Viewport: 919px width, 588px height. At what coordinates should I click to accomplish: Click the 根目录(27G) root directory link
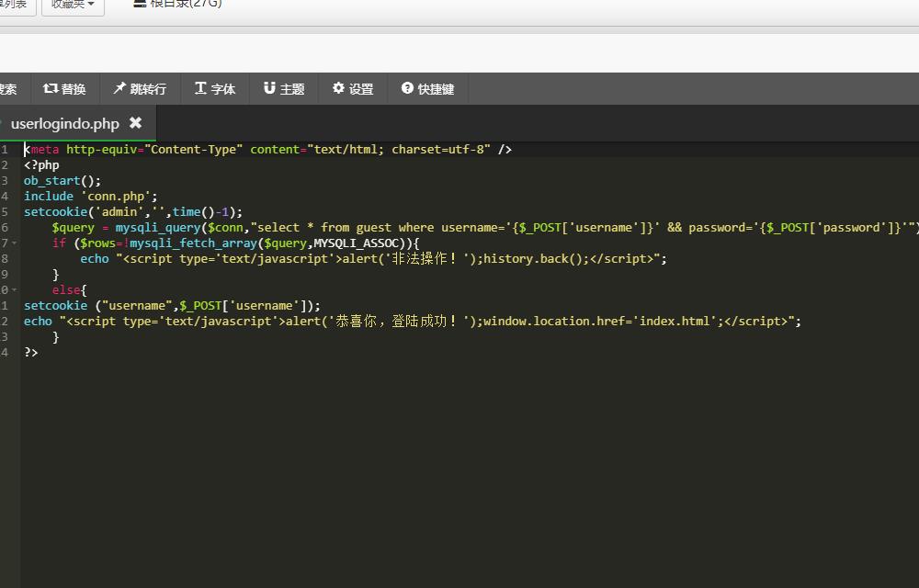[x=186, y=4]
